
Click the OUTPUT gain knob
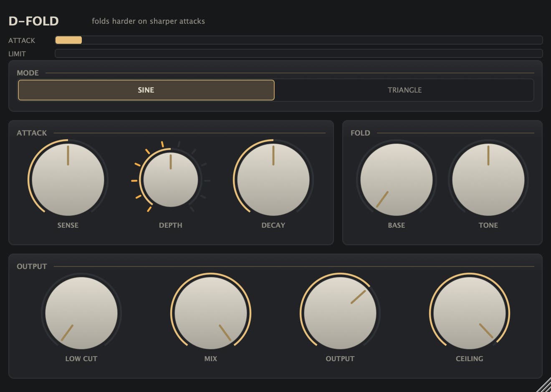(340, 313)
